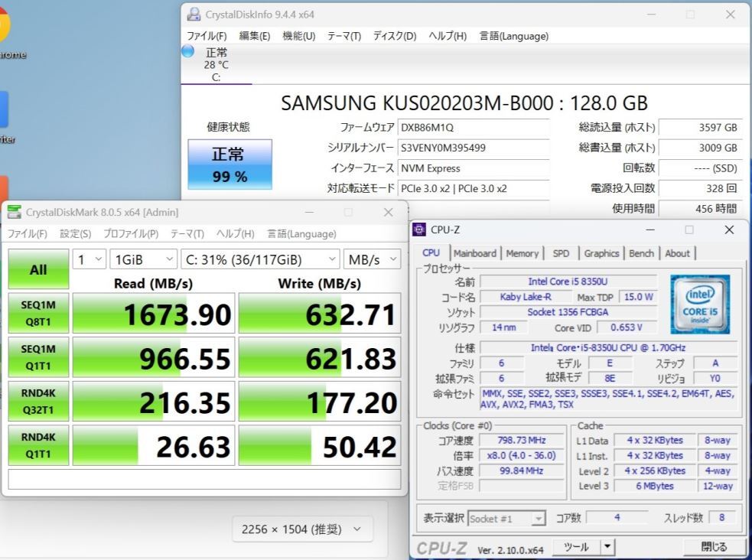This screenshot has height=560, width=752.
Task: Open the 編集(E) menu in CrystalDiskInfo
Action: coord(255,36)
